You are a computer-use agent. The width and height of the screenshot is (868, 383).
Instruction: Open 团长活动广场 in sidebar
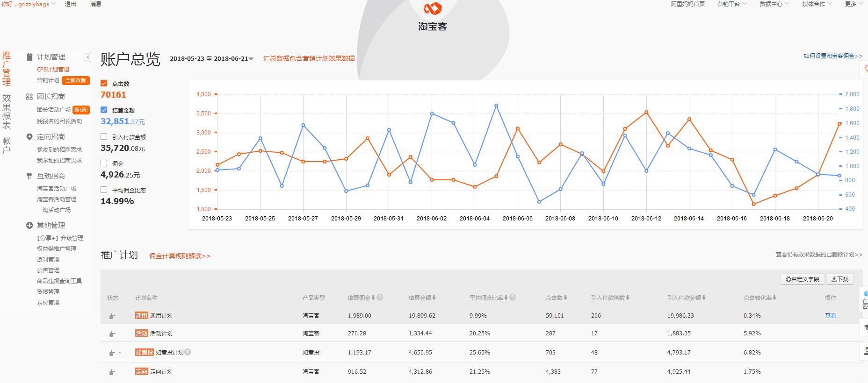pyautogui.click(x=54, y=110)
